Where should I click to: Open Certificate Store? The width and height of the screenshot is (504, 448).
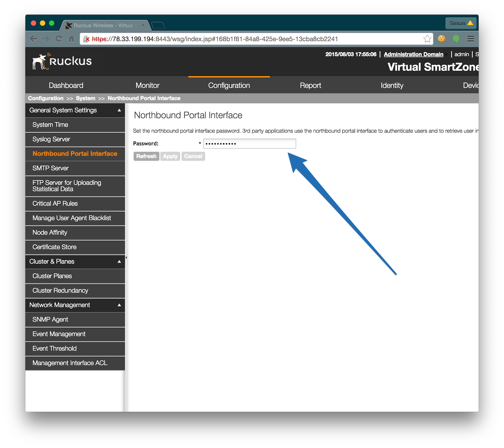(75, 247)
